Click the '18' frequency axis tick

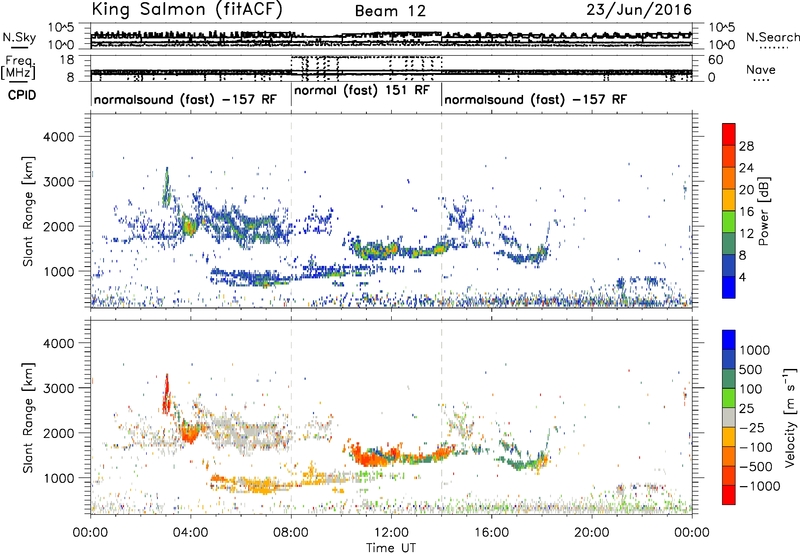[67, 60]
